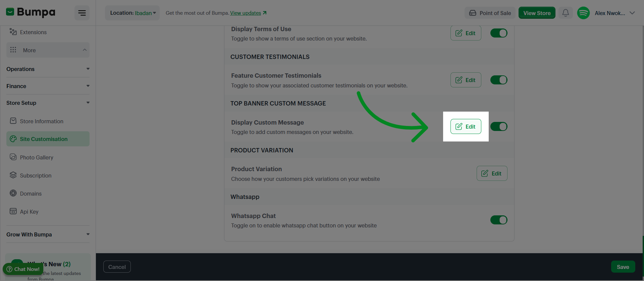Click the Photo Gallery icon
644x281 pixels.
coord(13,157)
